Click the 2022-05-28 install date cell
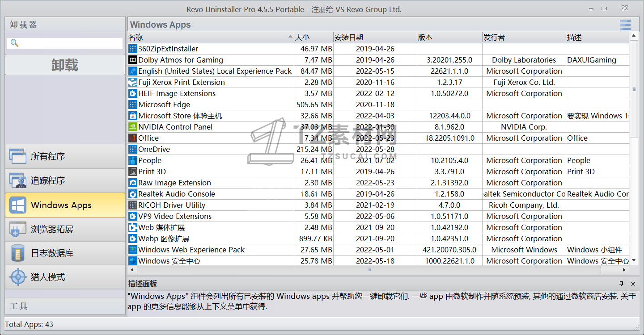 pyautogui.click(x=375, y=149)
